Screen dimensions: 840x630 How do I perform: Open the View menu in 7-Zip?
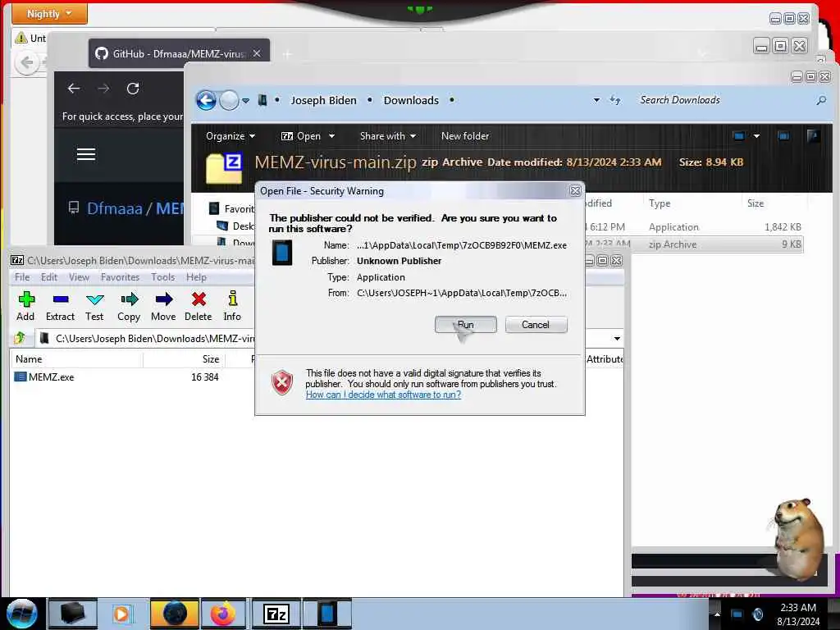click(x=79, y=277)
